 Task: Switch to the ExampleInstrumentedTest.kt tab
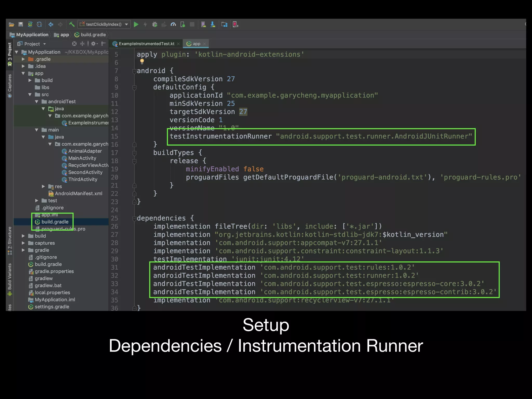click(146, 44)
